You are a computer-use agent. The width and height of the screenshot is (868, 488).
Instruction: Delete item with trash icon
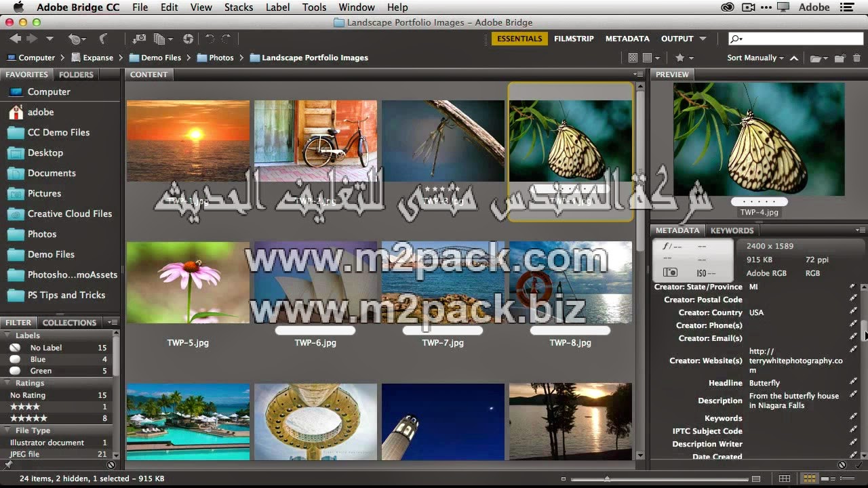click(x=857, y=58)
